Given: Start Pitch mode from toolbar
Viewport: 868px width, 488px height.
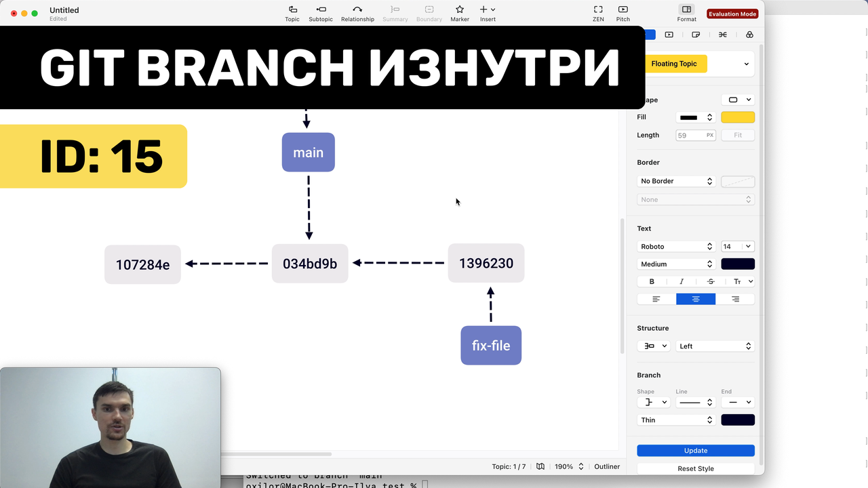Looking at the screenshot, I should [x=623, y=14].
